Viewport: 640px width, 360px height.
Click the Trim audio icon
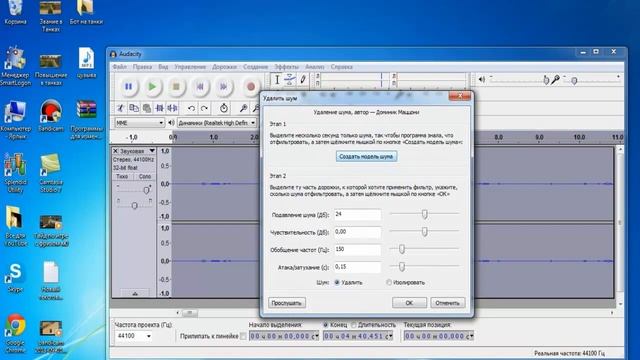[x=160, y=108]
